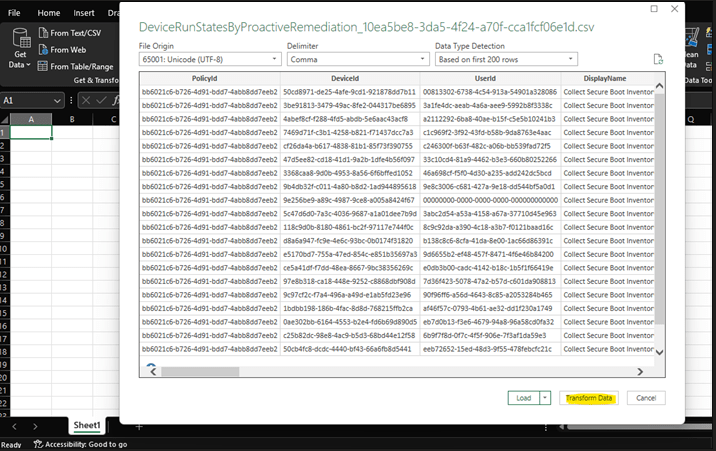Viewport: 716px width, 451px height.
Task: Click column B header in worksheet
Action: 72,119
